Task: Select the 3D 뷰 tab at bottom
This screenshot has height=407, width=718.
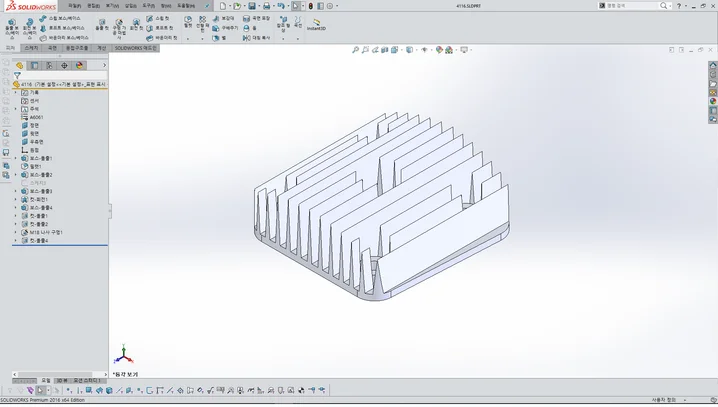Action: coord(62,380)
